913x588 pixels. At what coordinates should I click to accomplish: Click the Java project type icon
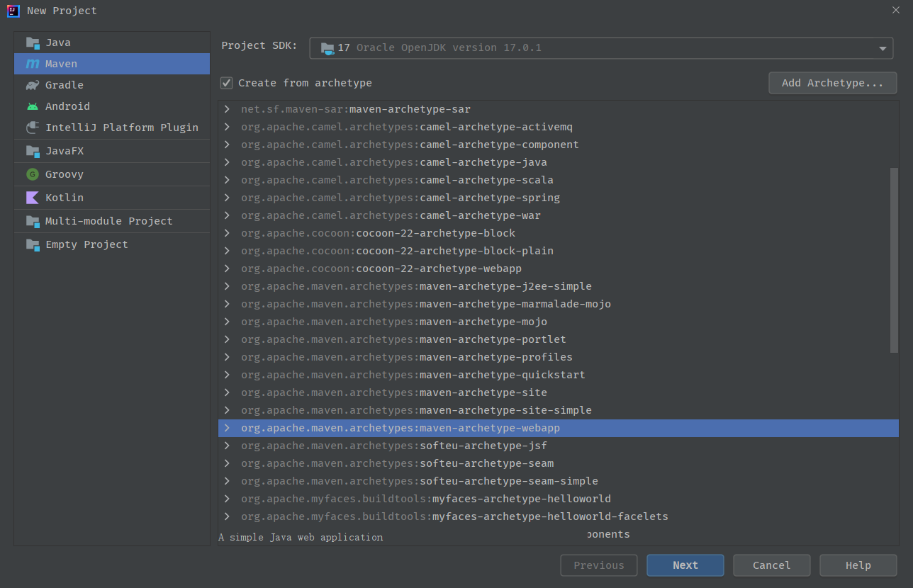tap(33, 43)
